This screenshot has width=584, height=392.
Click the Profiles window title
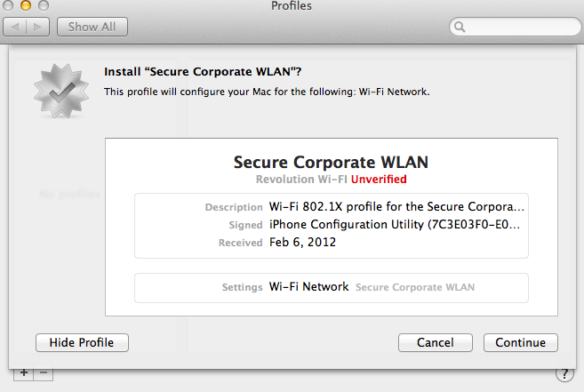tap(292, 5)
